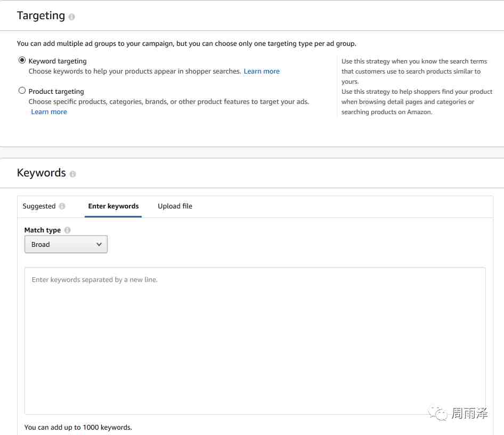Screen dimensions: 504x435
Task: Click the Keyword targeting label text
Action: tap(58, 61)
